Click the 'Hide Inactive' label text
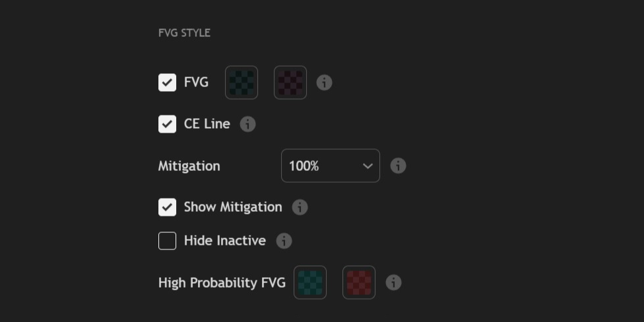Image resolution: width=644 pixels, height=322 pixels. pyautogui.click(x=225, y=241)
